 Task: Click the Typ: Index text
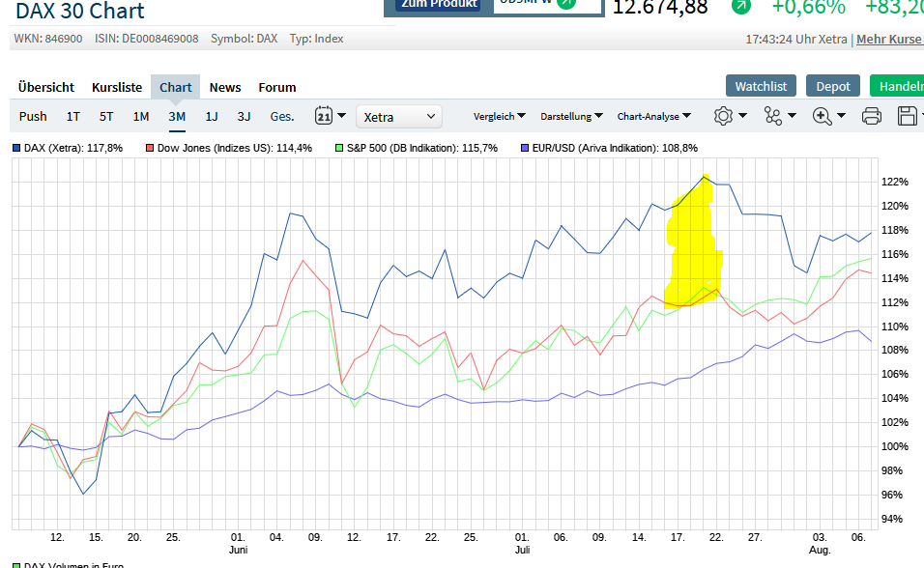(316, 39)
